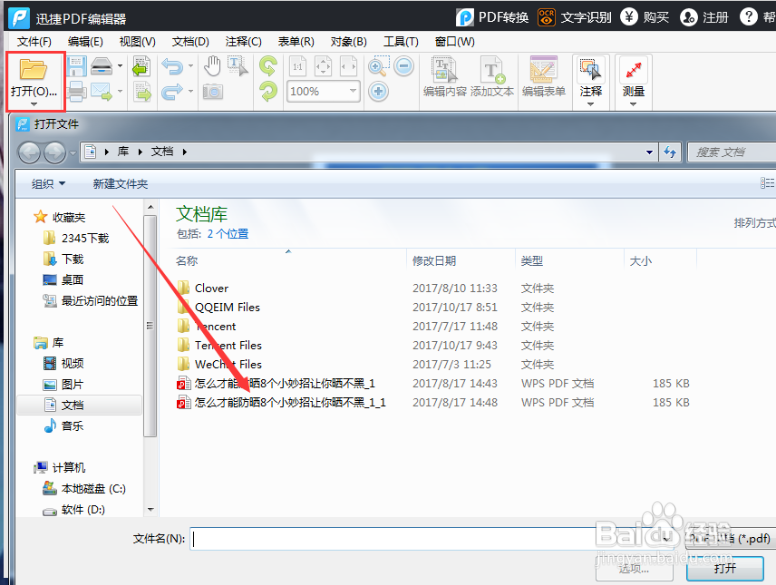Viewport: 776px width, 585px height.
Task: Open the 文件(F) menu
Action: (x=34, y=42)
